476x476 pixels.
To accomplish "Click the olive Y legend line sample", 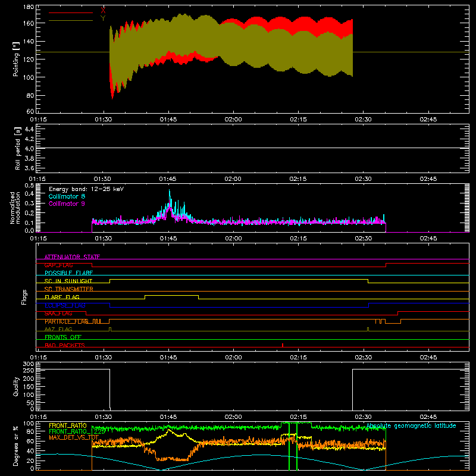I will point(71,21).
